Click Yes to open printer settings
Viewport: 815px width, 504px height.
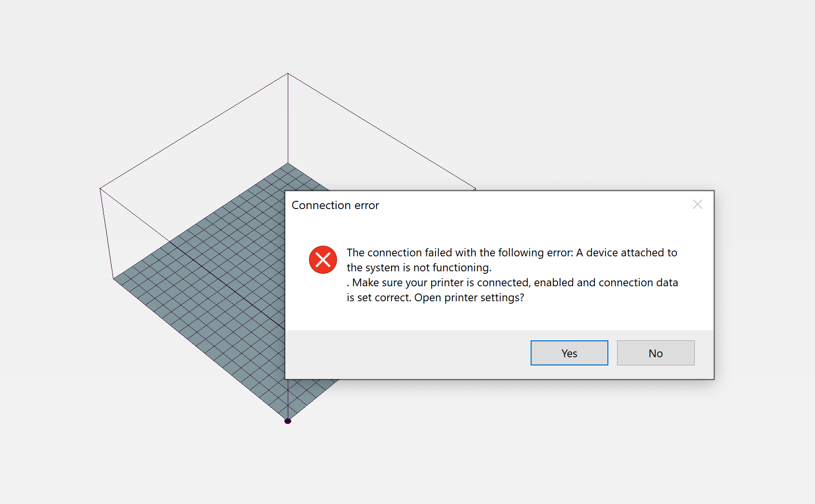point(569,353)
